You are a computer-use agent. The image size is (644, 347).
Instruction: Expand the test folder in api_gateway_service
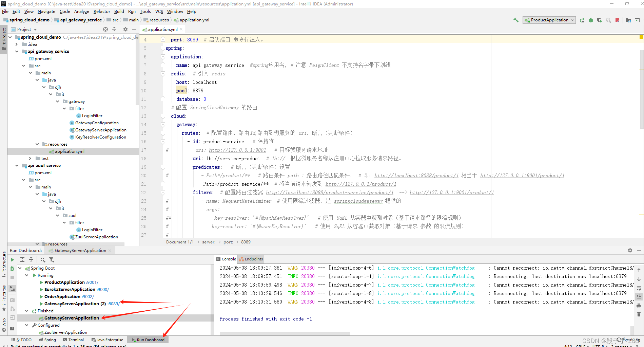(30, 159)
